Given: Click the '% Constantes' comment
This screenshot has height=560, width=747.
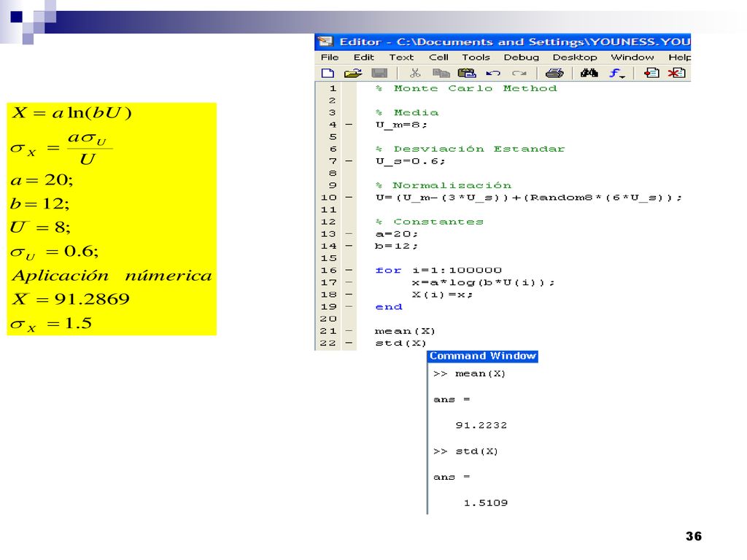Looking at the screenshot, I should tap(429, 222).
